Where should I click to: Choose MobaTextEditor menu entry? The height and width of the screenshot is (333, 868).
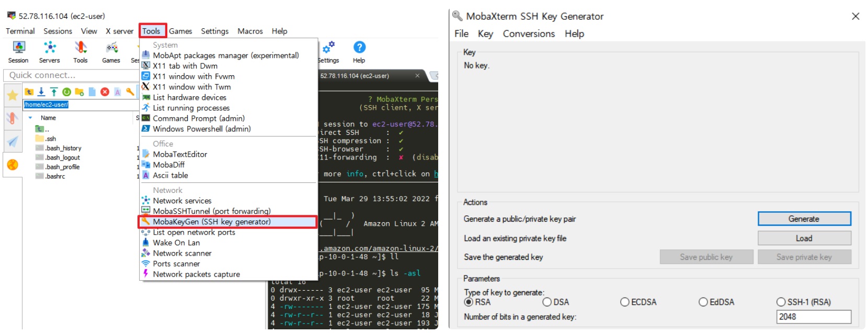tap(228, 154)
